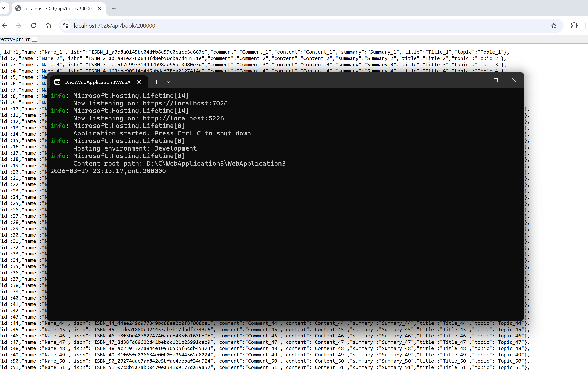Click the cnt:200000 log line
Viewport: 588px width, 370px height.
108,171
